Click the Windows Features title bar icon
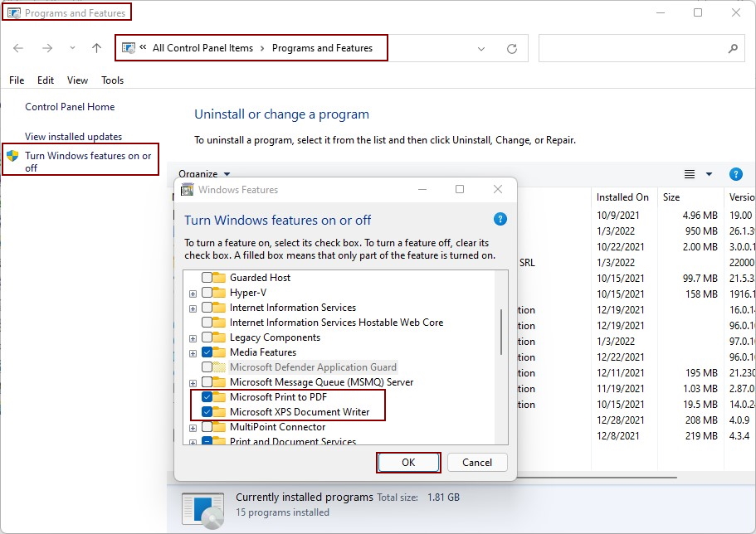Screen dimensions: 756x534 click(187, 190)
